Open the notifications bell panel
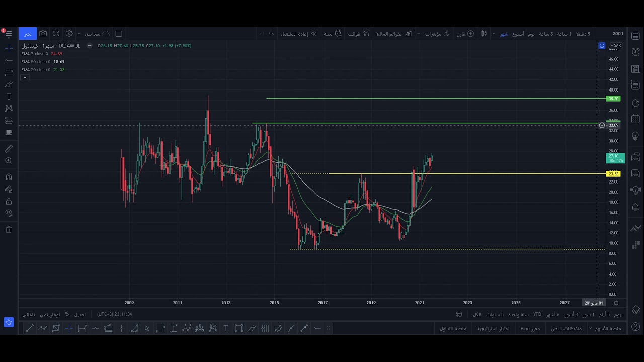This screenshot has height=362, width=644. pyautogui.click(x=636, y=207)
